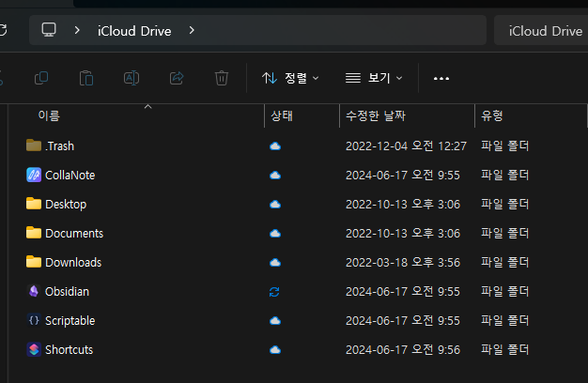Click the .Trash folder name

click(59, 146)
